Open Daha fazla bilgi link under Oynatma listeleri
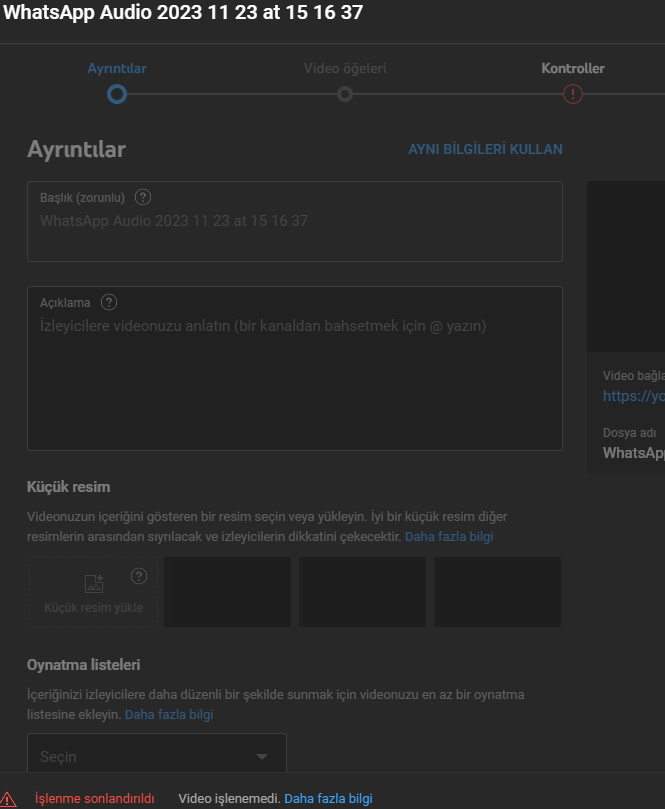The width and height of the screenshot is (665, 809). pos(169,715)
